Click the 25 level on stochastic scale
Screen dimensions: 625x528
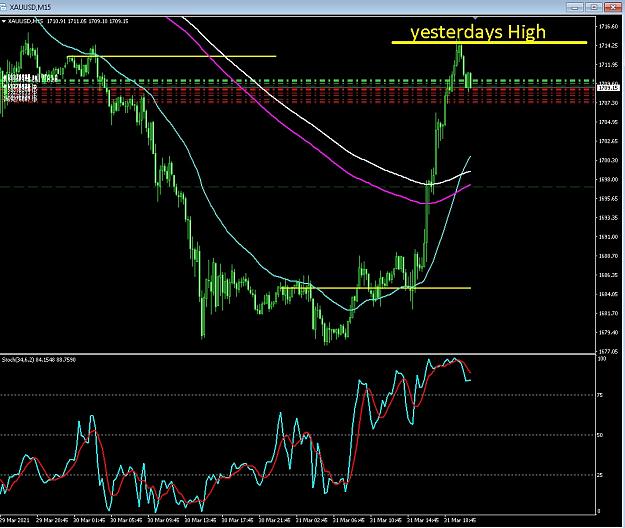[600, 475]
